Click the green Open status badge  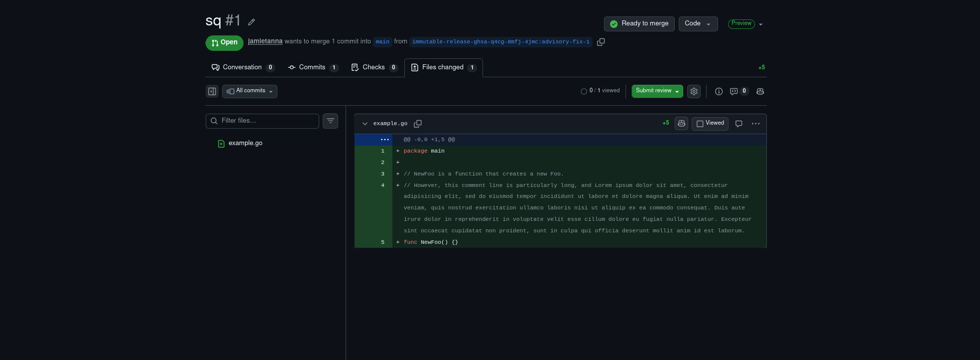coord(225,43)
